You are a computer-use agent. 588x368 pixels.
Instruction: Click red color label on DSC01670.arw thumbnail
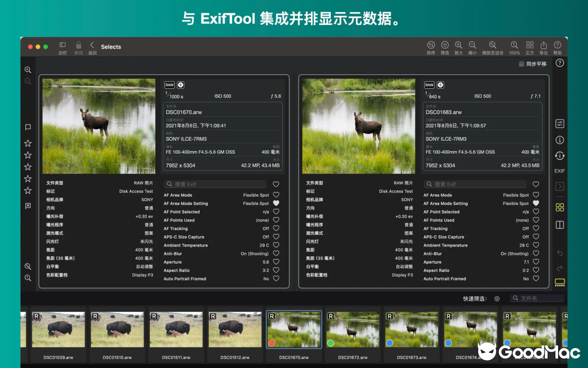pyautogui.click(x=271, y=343)
